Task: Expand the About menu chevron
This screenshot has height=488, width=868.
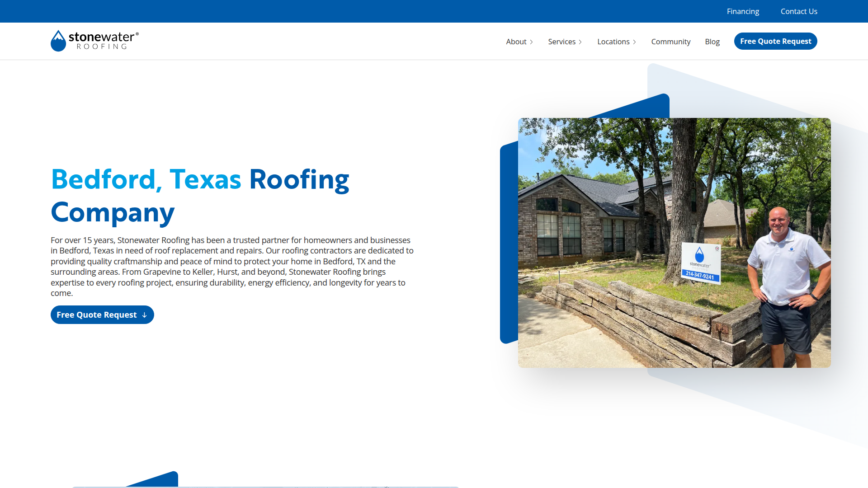Action: coord(531,42)
